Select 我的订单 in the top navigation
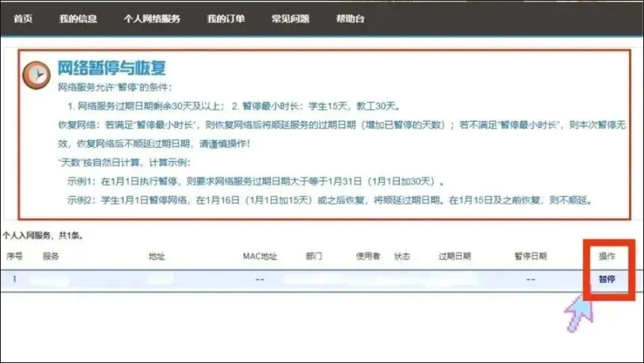This screenshot has width=644, height=363. [225, 19]
